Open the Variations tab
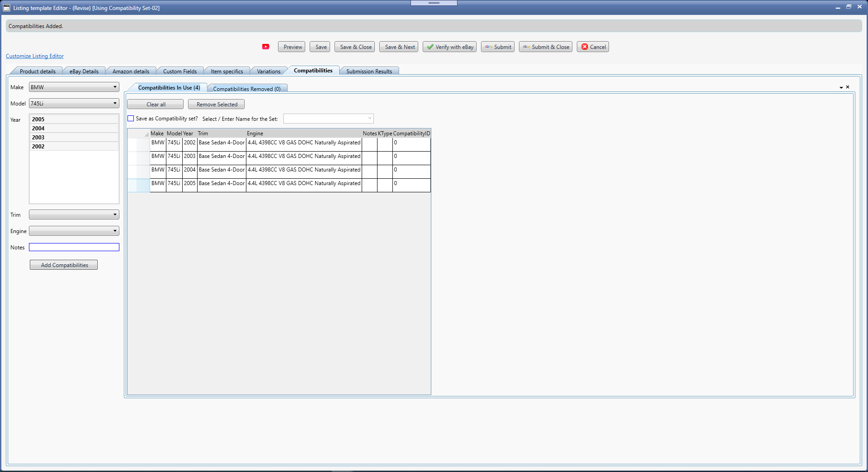 pyautogui.click(x=269, y=71)
